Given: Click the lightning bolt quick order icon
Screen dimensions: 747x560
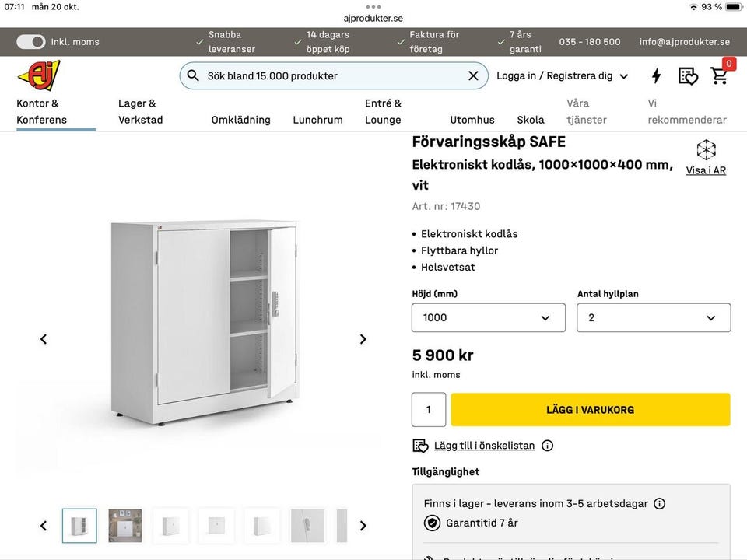Looking at the screenshot, I should [657, 75].
